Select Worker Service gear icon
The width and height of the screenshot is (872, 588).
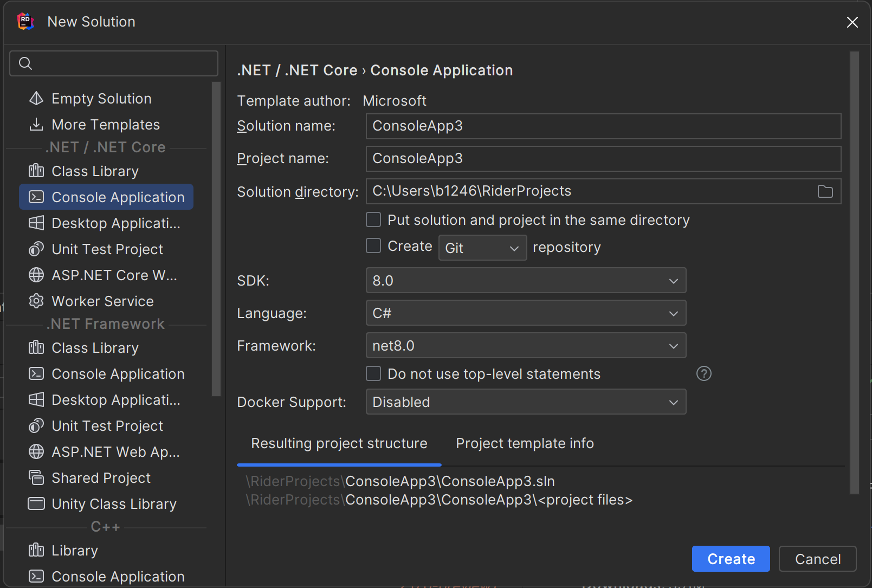[x=36, y=301]
